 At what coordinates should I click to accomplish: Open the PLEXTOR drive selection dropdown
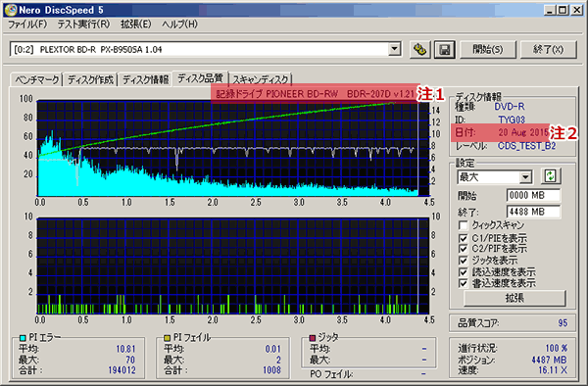click(394, 49)
